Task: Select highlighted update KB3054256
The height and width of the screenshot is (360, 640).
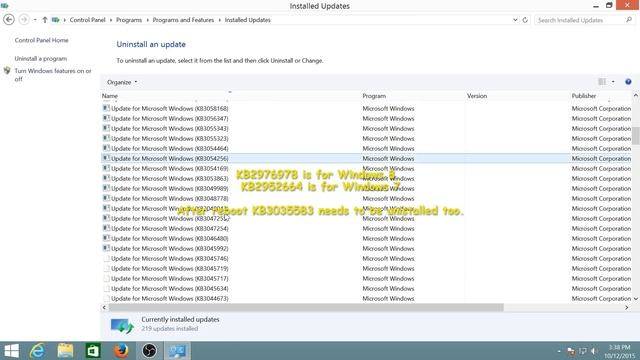Action: [366, 158]
